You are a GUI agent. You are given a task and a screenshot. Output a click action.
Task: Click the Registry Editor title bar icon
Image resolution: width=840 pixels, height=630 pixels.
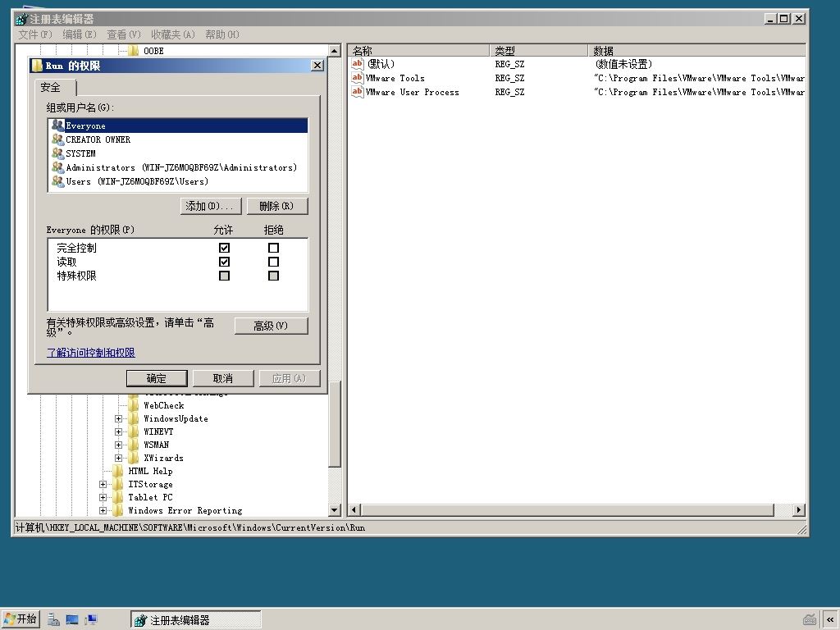pos(21,20)
